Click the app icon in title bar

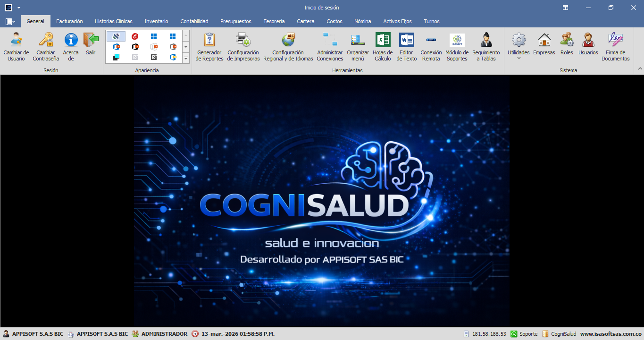click(8, 8)
